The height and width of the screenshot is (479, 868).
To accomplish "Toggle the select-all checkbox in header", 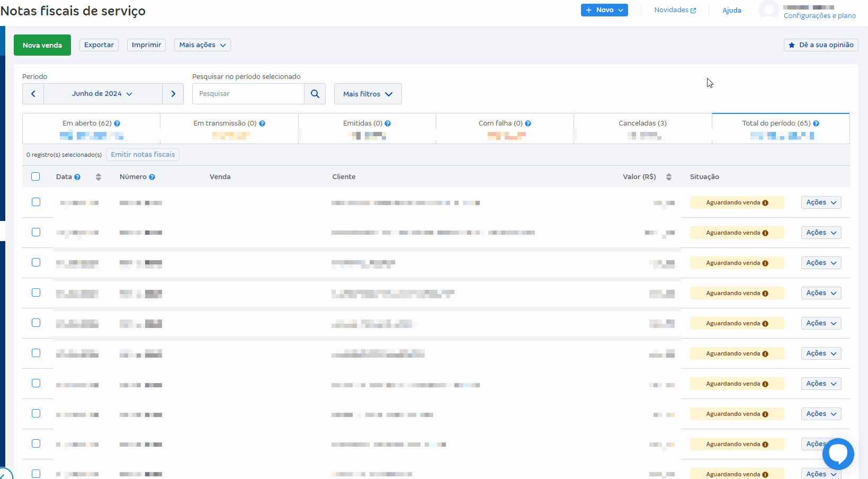I will click(x=35, y=176).
